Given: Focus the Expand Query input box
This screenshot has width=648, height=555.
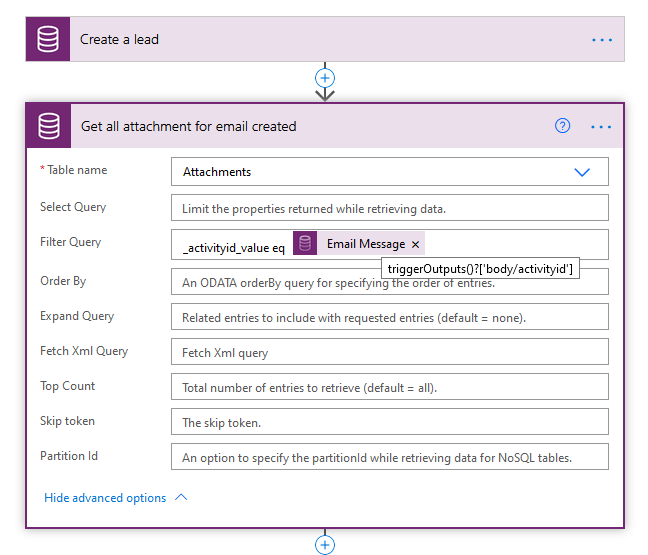Looking at the screenshot, I should pyautogui.click(x=389, y=318).
